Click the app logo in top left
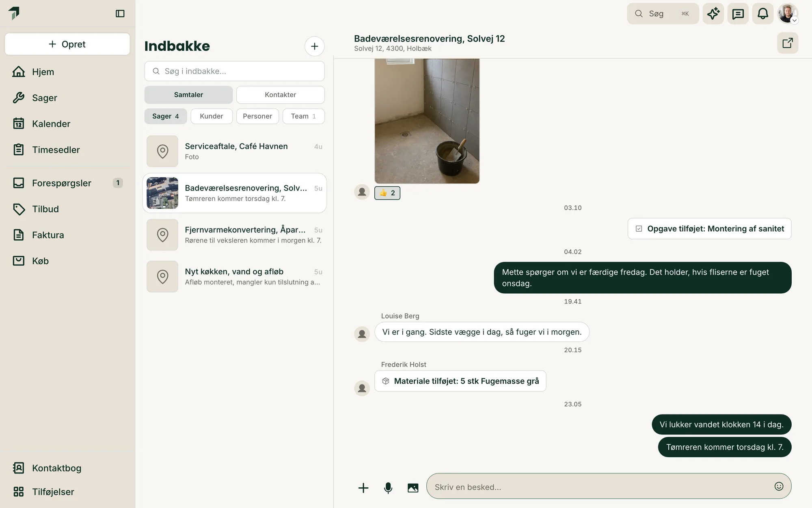The width and height of the screenshot is (812, 508). pos(14,13)
